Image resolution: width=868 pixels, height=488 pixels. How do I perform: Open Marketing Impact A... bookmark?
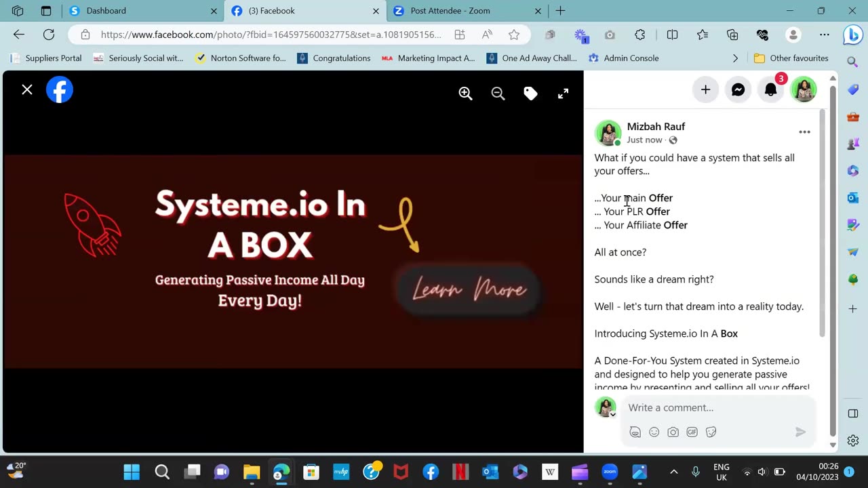[429, 58]
